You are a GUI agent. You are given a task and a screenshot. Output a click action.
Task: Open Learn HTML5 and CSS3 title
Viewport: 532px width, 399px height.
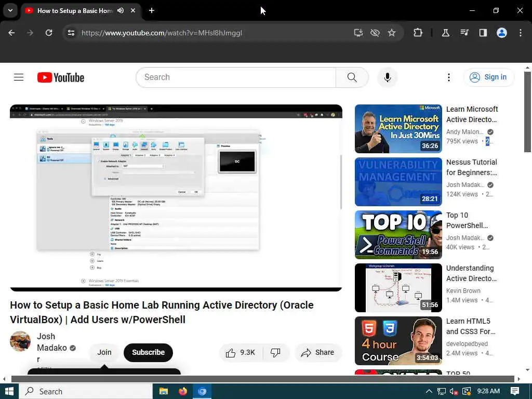pos(471,326)
